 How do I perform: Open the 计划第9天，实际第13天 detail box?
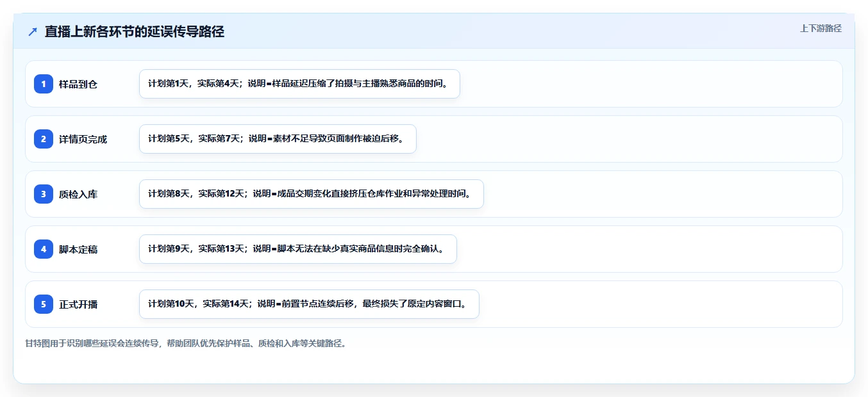click(x=297, y=249)
